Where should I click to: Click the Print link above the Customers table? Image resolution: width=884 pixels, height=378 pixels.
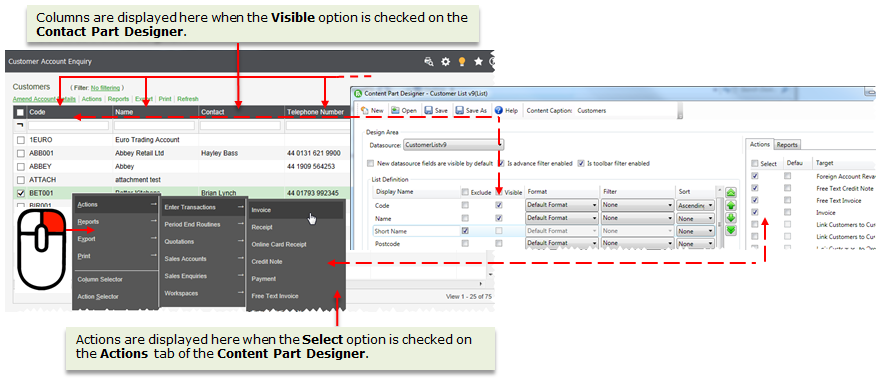pos(165,99)
